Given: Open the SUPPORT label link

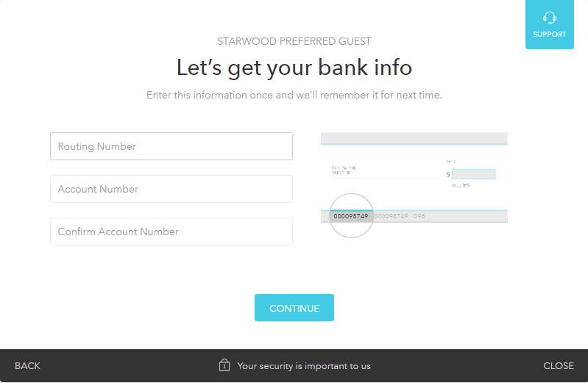Looking at the screenshot, I should 549,35.
